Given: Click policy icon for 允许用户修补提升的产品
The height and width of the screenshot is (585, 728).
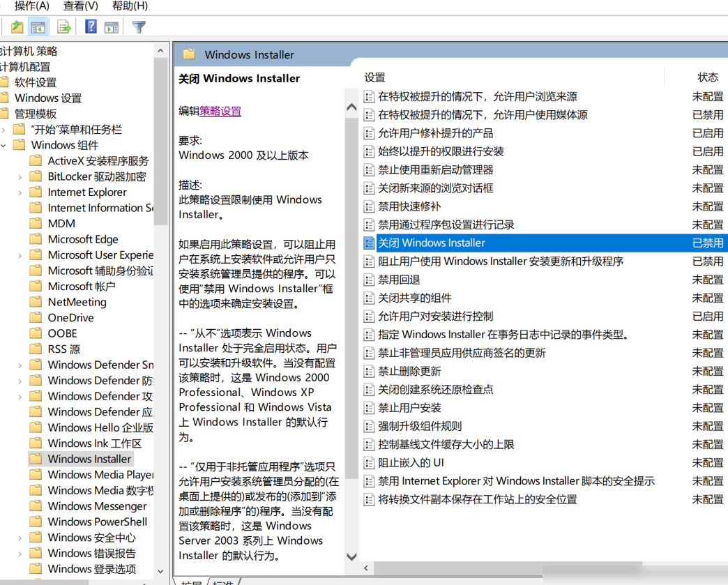Looking at the screenshot, I should tap(369, 134).
